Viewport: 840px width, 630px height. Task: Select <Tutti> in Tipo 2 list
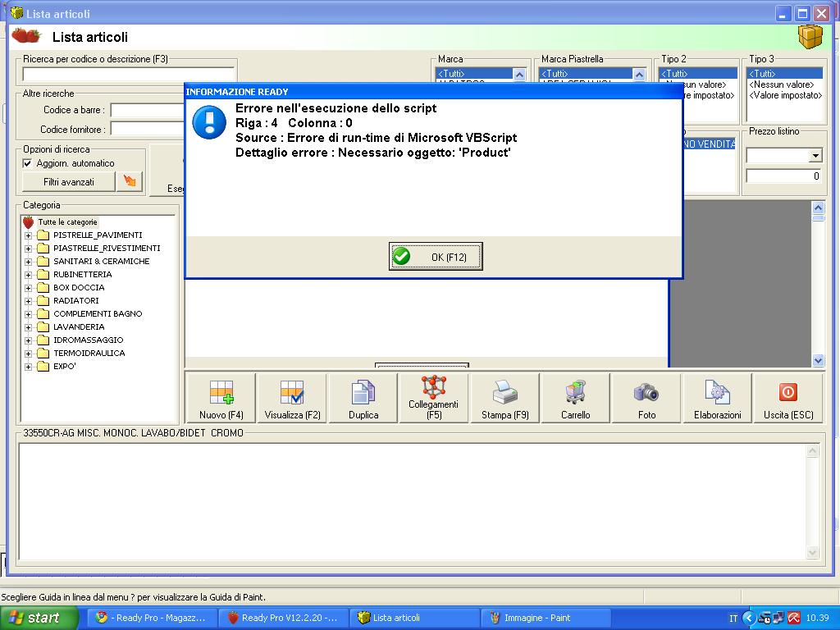coord(698,73)
